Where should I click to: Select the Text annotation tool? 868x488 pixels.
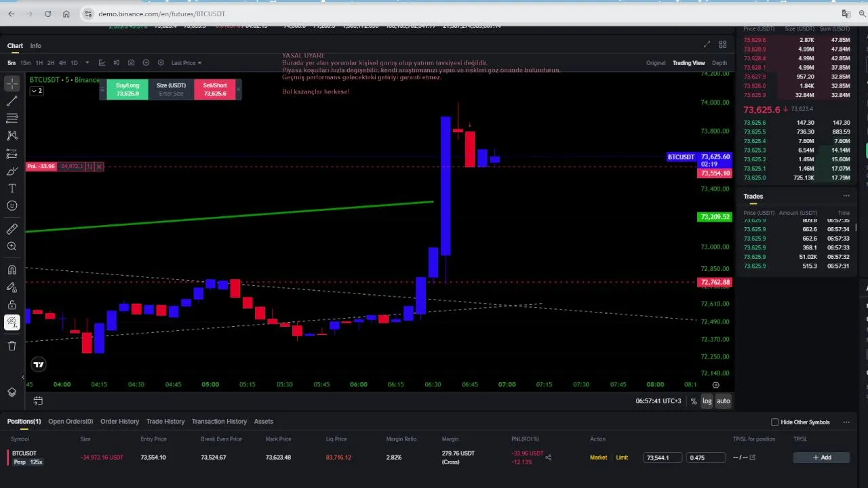(x=12, y=188)
